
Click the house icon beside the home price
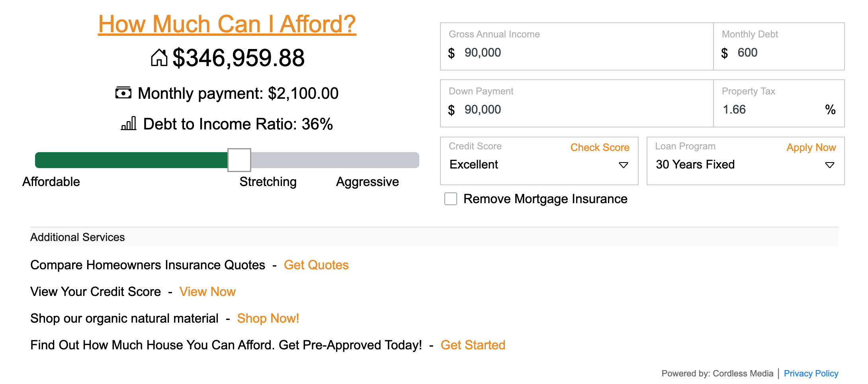(x=159, y=58)
